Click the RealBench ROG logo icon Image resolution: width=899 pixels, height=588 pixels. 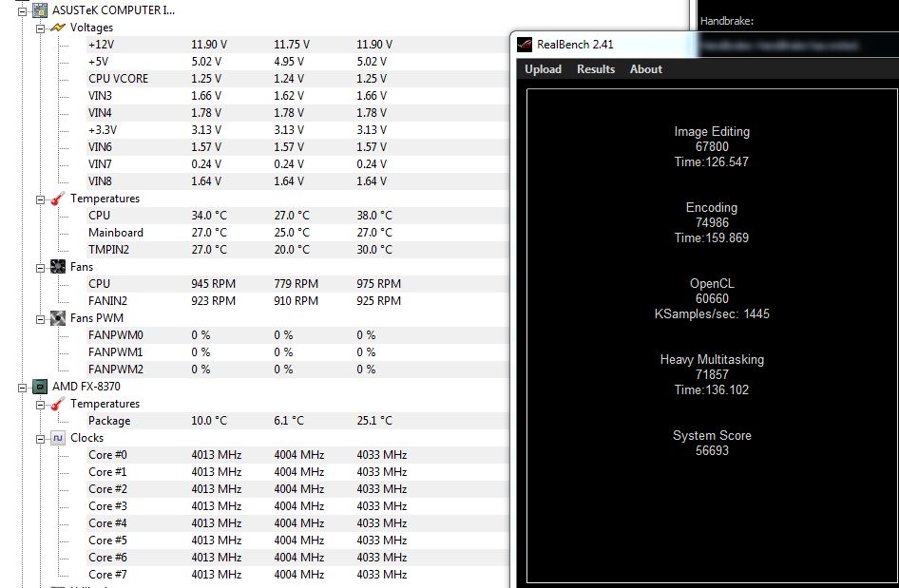point(525,44)
